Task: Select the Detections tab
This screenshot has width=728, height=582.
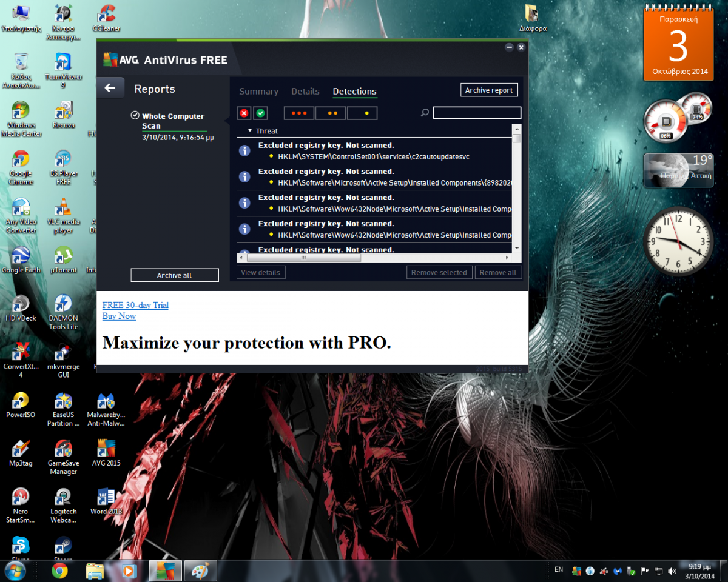Action: [x=354, y=92]
